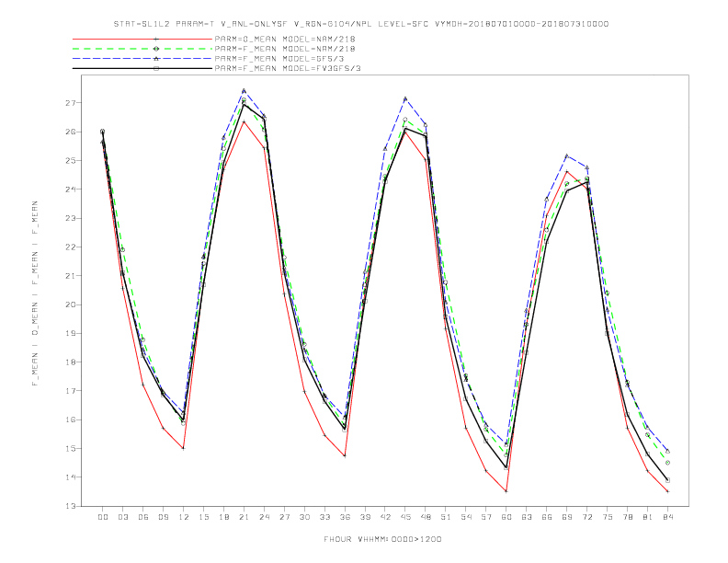Click x-axis forecast hour label 30
Screen dimensions: 728x563
point(304,517)
